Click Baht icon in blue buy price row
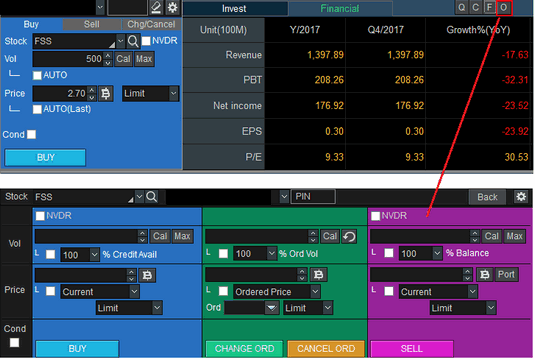Screen dimensions: 535x360 (x=147, y=275)
